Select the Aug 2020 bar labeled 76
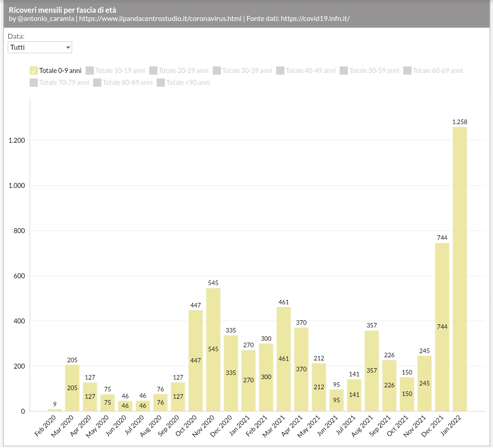 coord(160,403)
